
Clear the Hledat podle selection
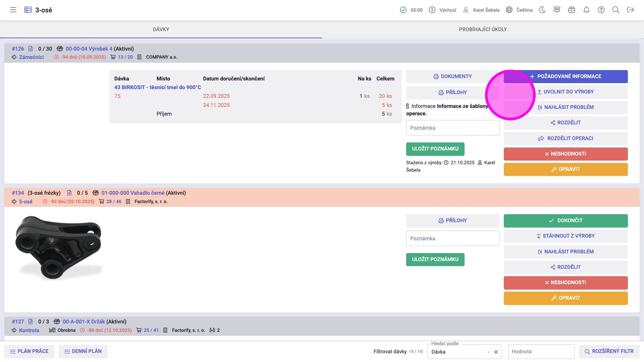tap(496, 352)
